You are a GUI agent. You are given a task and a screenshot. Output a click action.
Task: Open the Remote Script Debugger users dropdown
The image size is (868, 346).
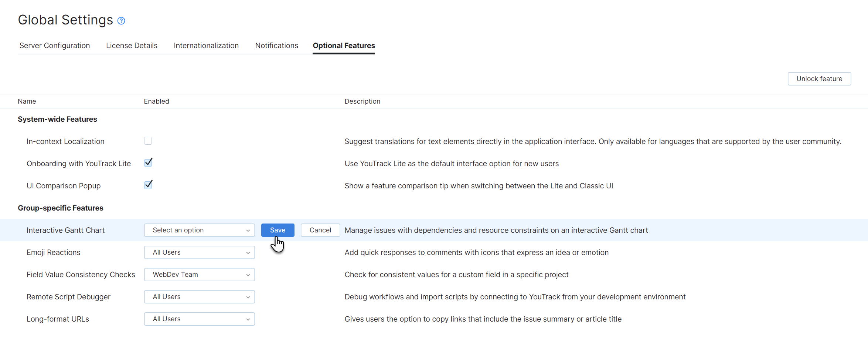pyautogui.click(x=199, y=296)
